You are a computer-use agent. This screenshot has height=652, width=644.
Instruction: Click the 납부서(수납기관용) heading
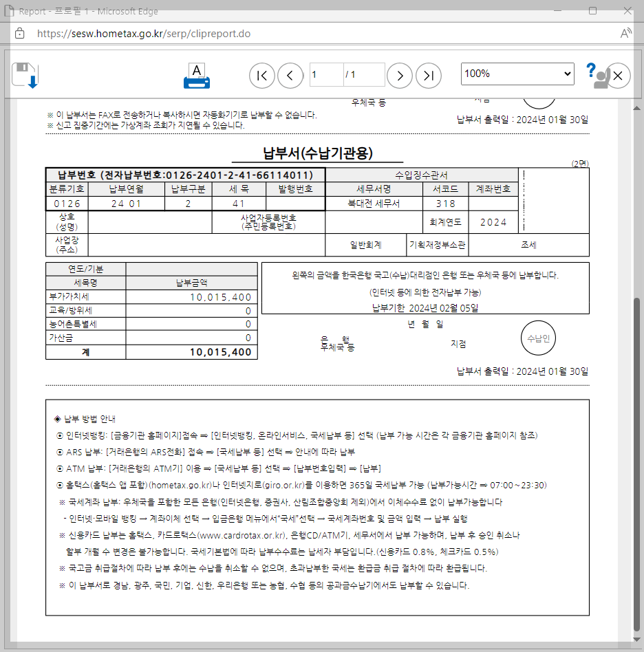[x=318, y=153]
